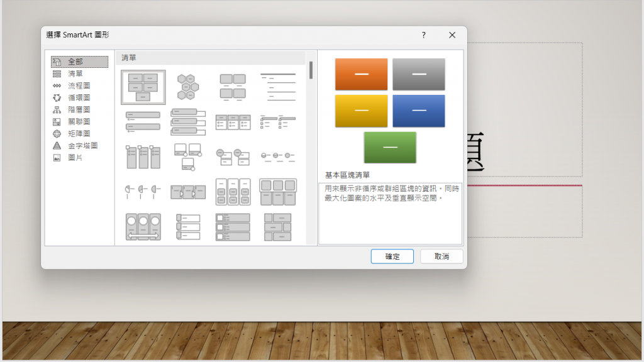Select the detailed process layout with arrows

pos(187,192)
